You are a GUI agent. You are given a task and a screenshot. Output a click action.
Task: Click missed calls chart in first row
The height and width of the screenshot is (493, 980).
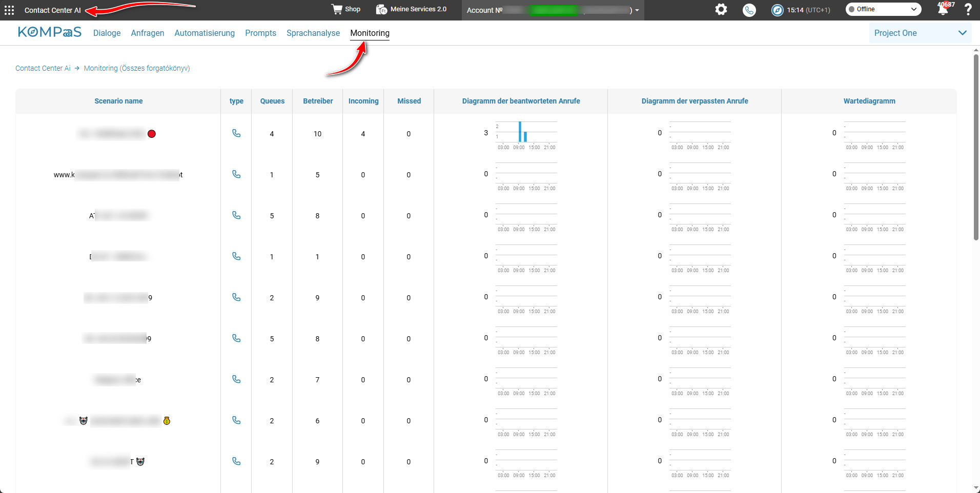point(700,135)
